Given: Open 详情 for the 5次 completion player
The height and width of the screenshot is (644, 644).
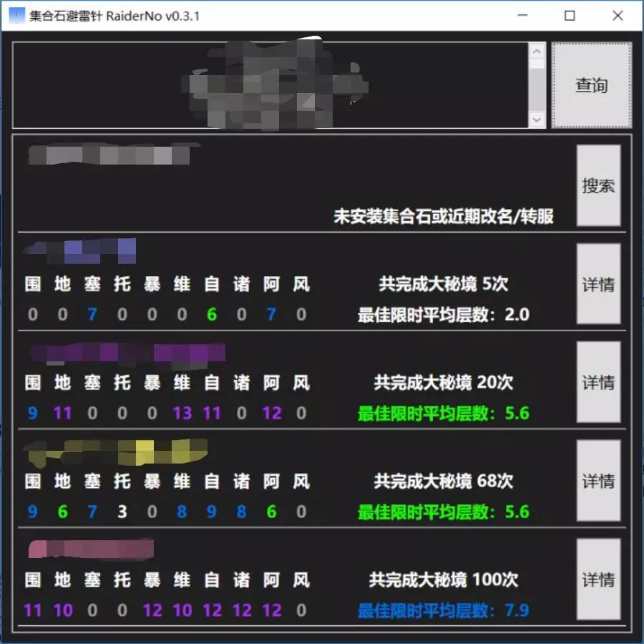Looking at the screenshot, I should point(598,284).
